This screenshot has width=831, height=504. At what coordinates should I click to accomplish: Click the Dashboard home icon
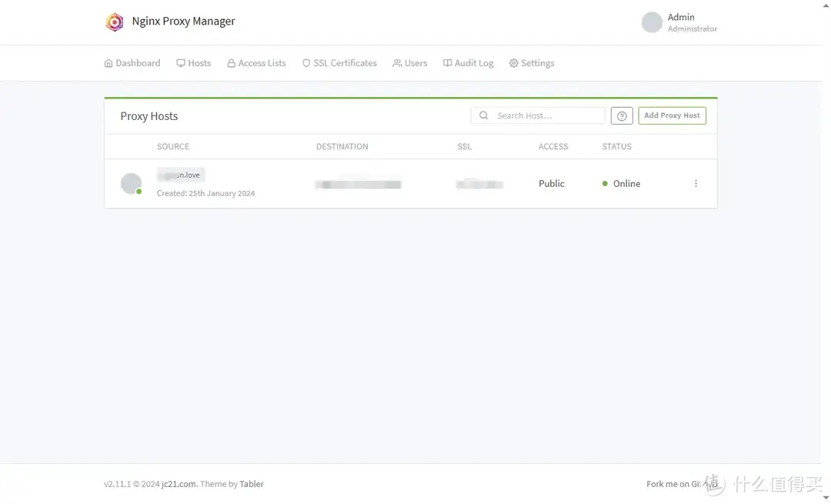pos(108,63)
